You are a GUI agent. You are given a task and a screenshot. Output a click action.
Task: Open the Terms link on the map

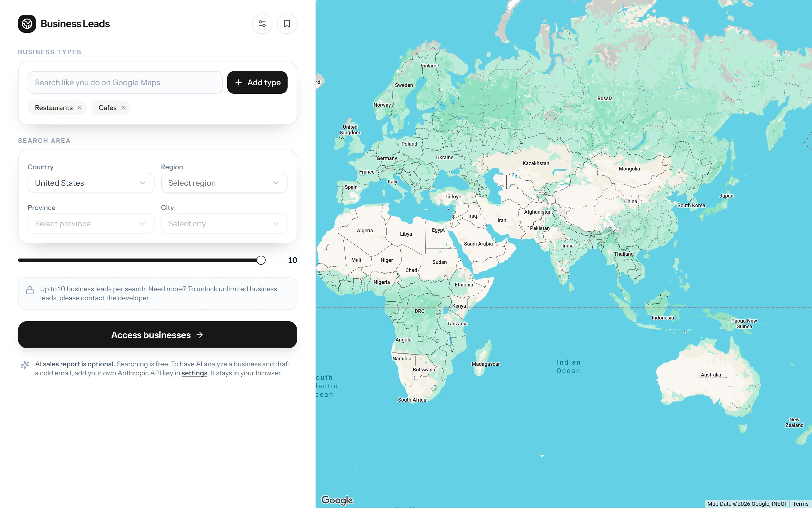pos(800,504)
